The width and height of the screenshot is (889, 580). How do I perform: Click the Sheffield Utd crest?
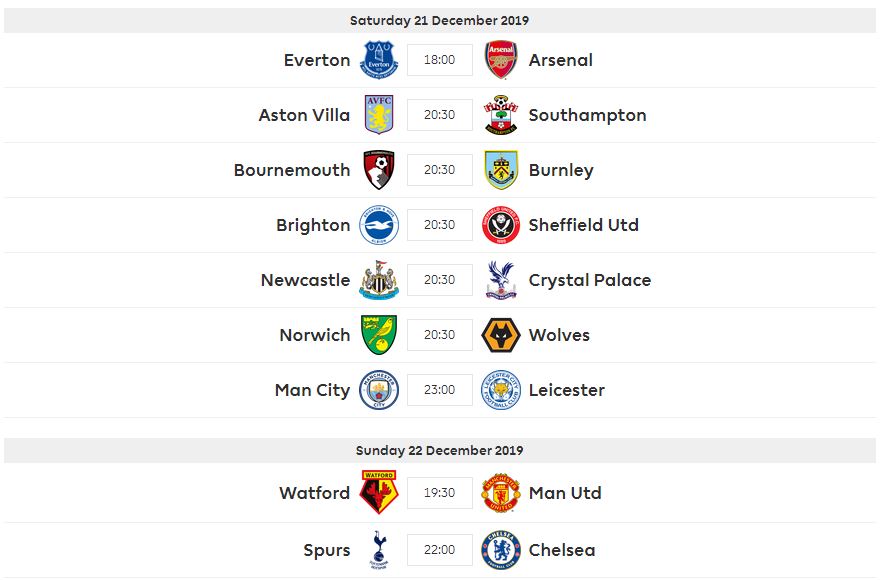click(x=501, y=225)
